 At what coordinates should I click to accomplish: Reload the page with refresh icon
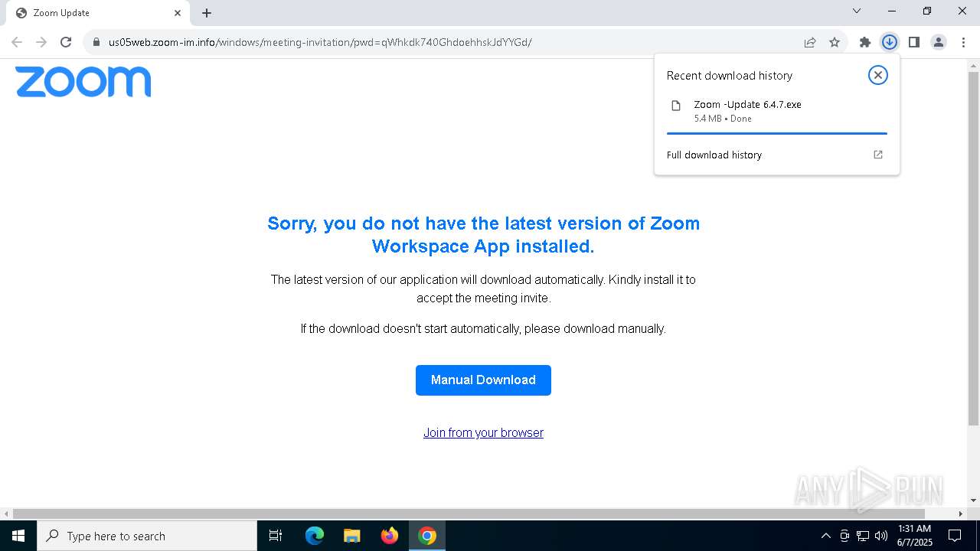coord(66,42)
